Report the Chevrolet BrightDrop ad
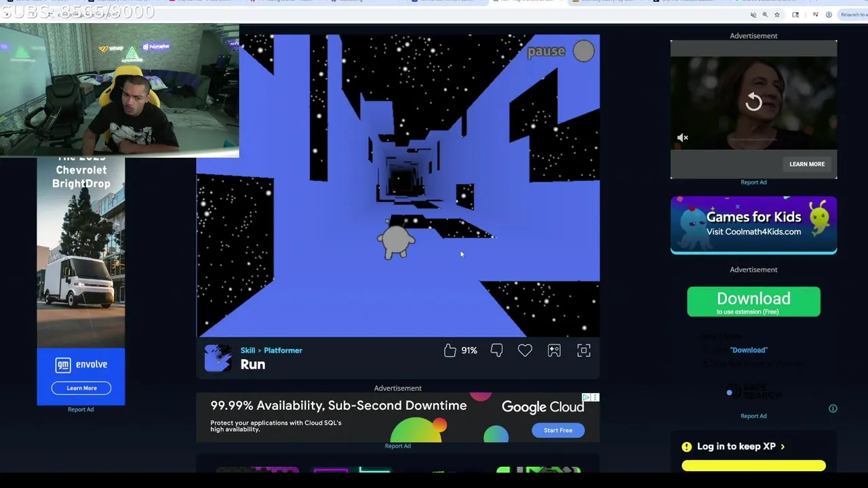The height and width of the screenshot is (488, 868). pos(81,409)
